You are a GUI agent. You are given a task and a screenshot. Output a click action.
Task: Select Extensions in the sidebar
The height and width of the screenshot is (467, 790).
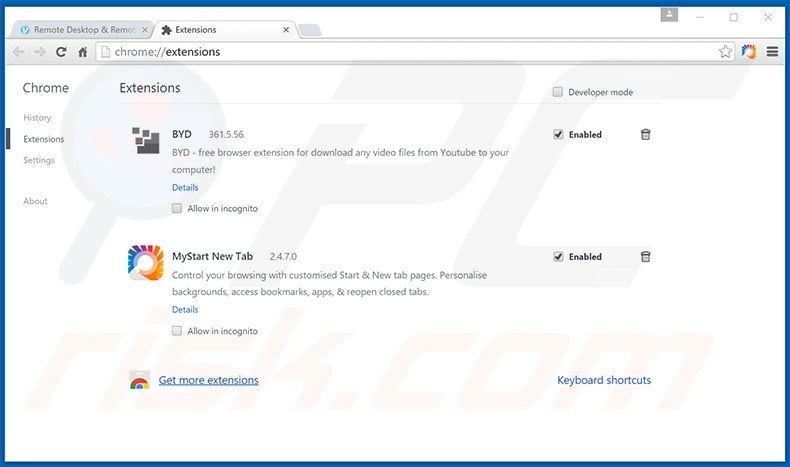point(44,139)
